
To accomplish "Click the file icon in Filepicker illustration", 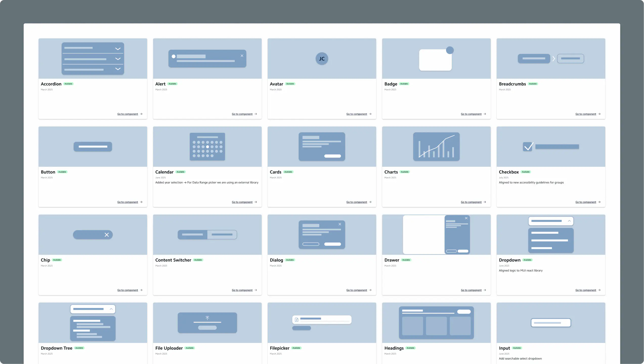I will 297,320.
